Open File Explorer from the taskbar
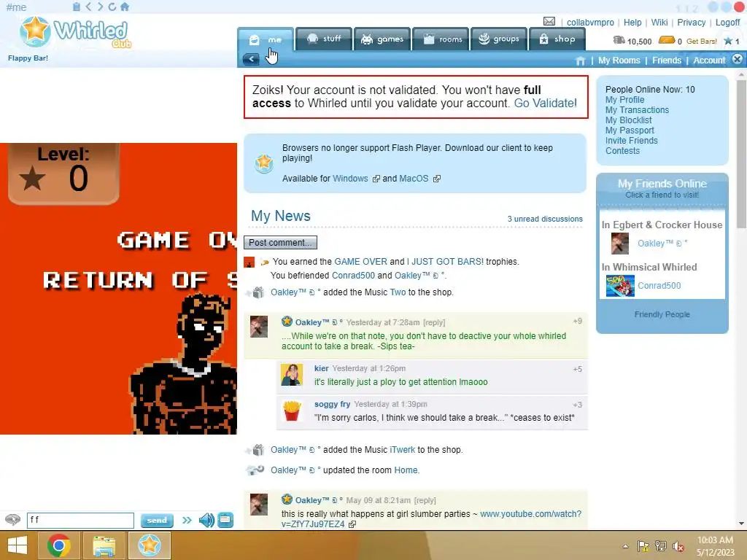 (104, 545)
